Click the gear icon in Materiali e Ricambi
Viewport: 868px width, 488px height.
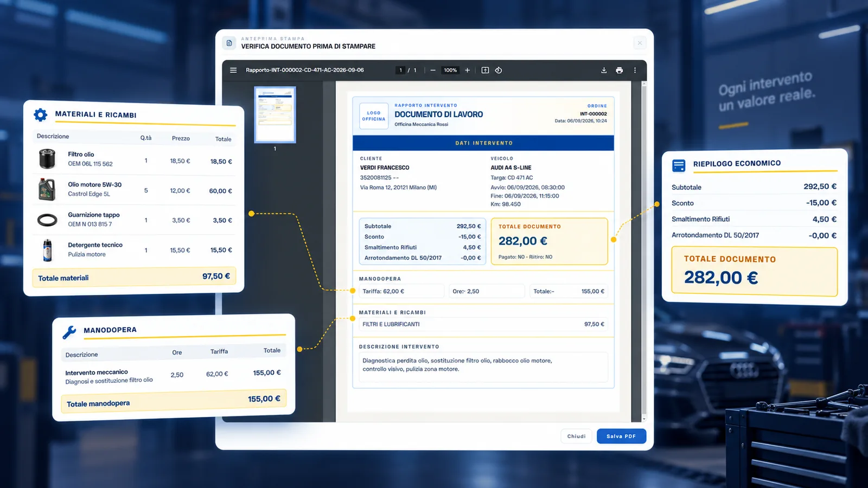tap(41, 114)
